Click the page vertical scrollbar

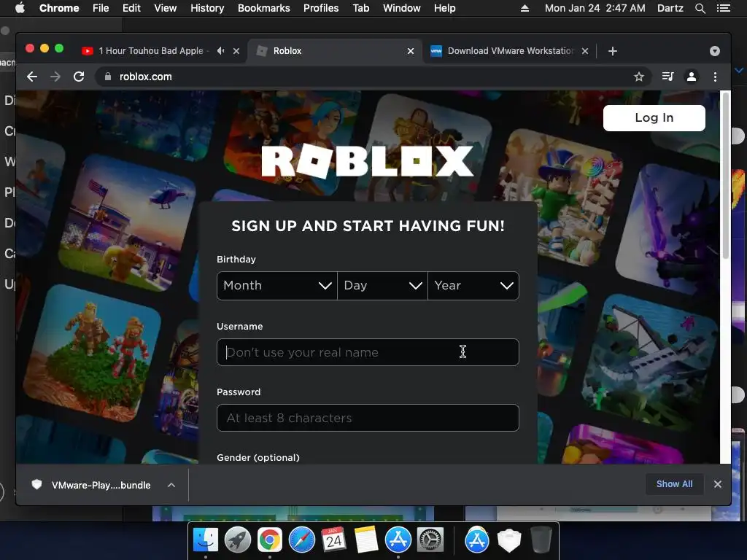pyautogui.click(x=726, y=176)
